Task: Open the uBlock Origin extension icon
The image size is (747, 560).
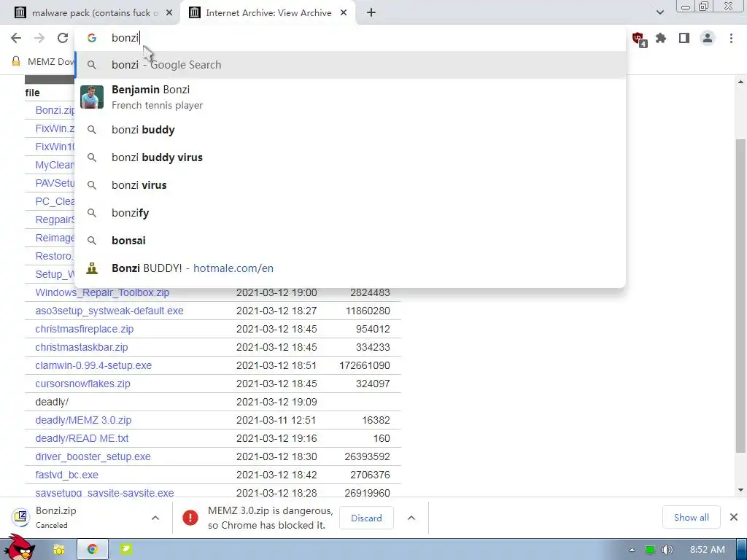Action: [x=639, y=39]
